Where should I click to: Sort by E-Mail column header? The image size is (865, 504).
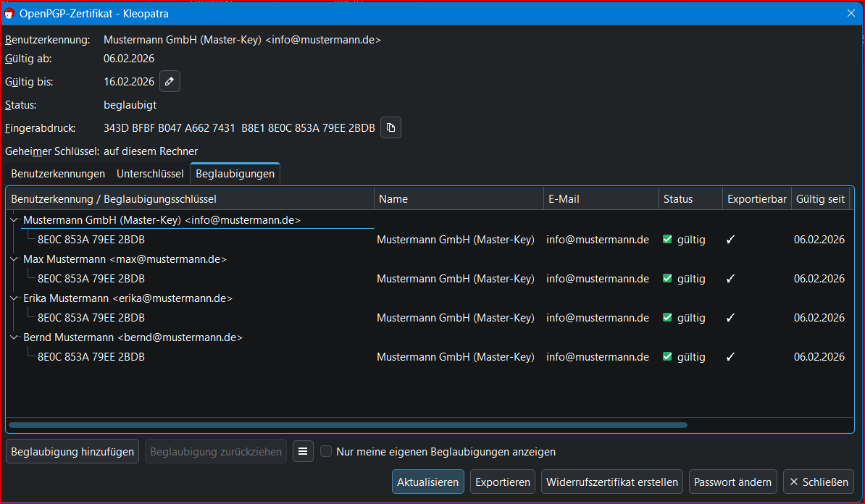pyautogui.click(x=601, y=199)
